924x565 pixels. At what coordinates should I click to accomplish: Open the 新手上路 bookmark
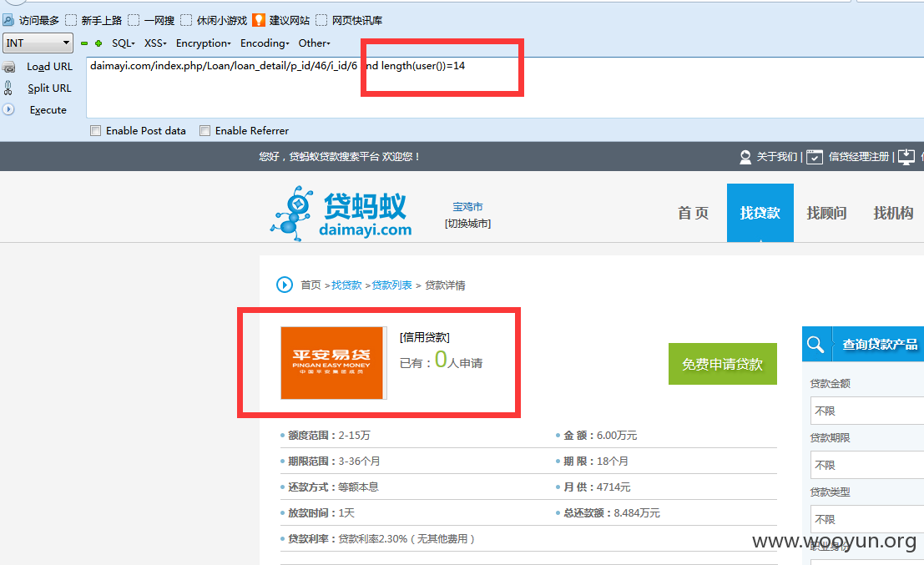click(x=93, y=21)
